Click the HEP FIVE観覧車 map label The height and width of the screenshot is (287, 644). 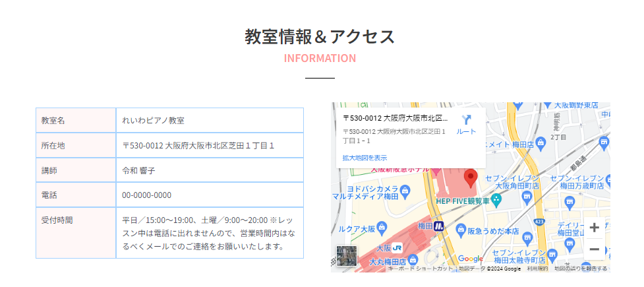click(463, 201)
